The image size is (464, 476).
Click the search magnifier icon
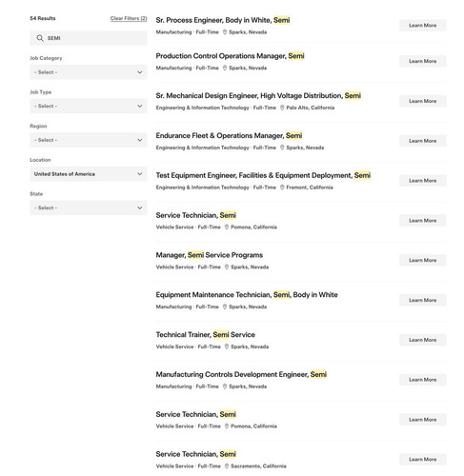pos(40,38)
